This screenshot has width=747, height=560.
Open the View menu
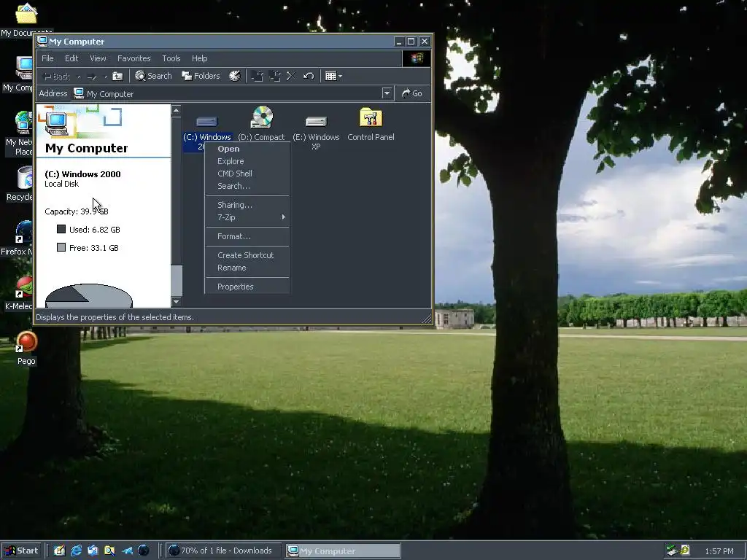coord(98,58)
